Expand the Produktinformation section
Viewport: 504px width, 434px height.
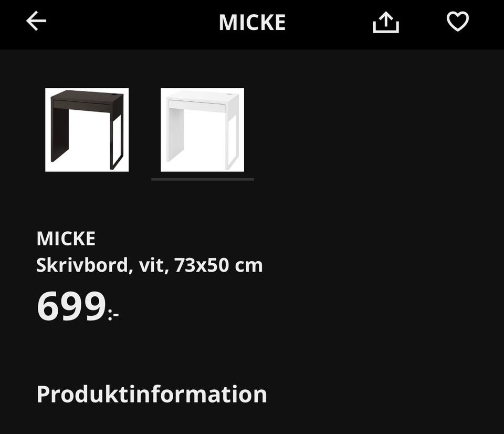(x=151, y=394)
